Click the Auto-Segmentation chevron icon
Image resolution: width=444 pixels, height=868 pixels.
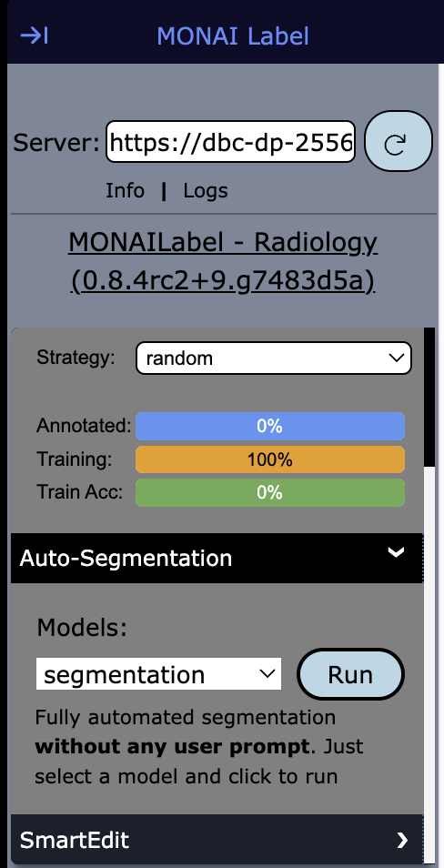(x=396, y=552)
